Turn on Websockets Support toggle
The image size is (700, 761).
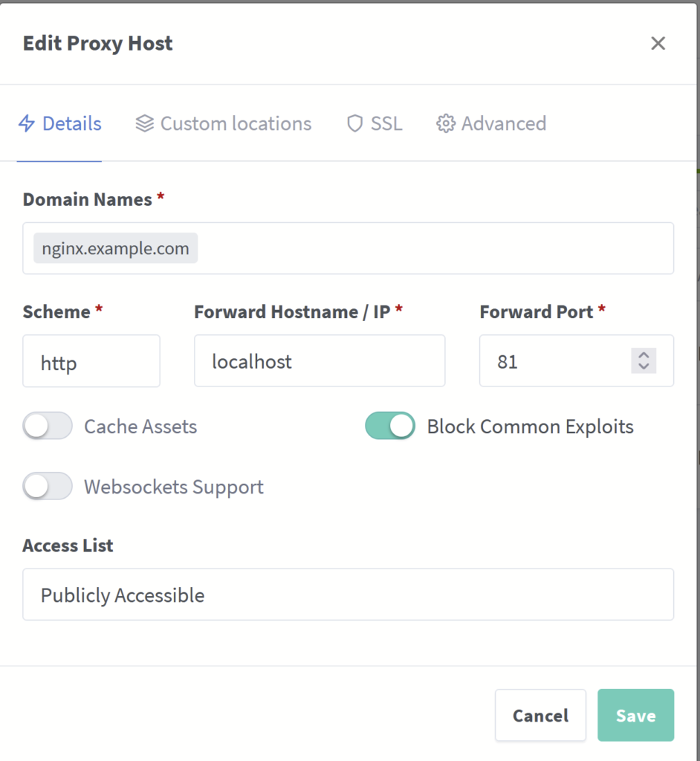48,487
